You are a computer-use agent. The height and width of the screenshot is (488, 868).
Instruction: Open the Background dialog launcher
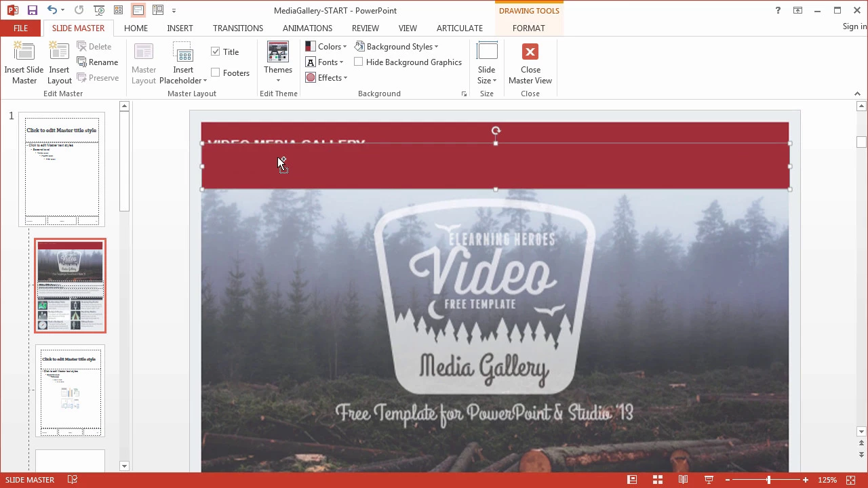[464, 94]
